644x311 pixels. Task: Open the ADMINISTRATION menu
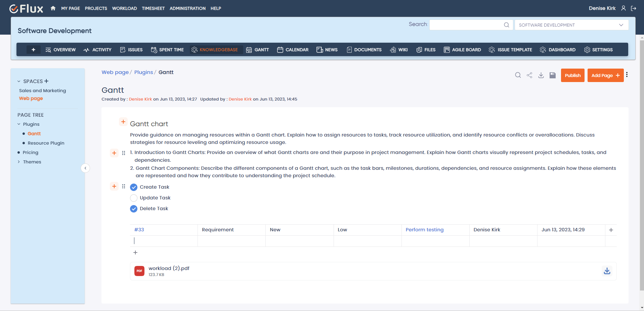click(x=187, y=8)
